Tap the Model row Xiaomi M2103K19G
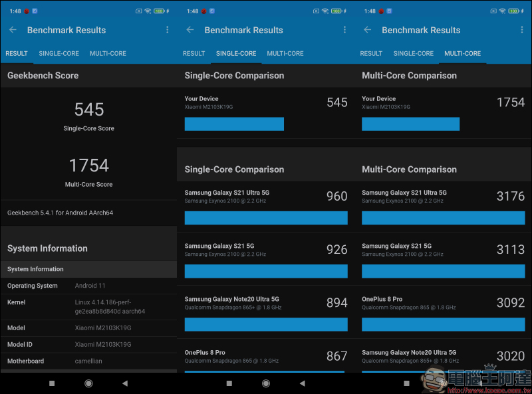Screen dimensions: 532x394 (88, 328)
